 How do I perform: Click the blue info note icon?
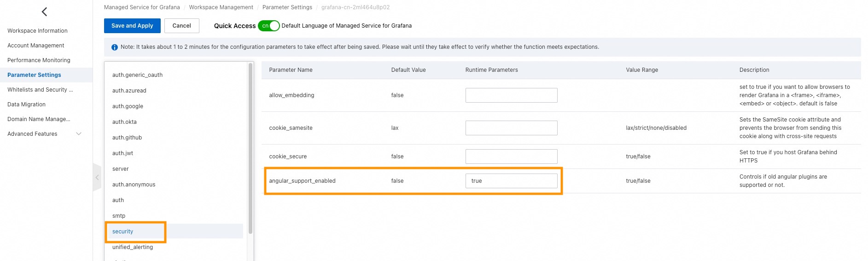[115, 47]
